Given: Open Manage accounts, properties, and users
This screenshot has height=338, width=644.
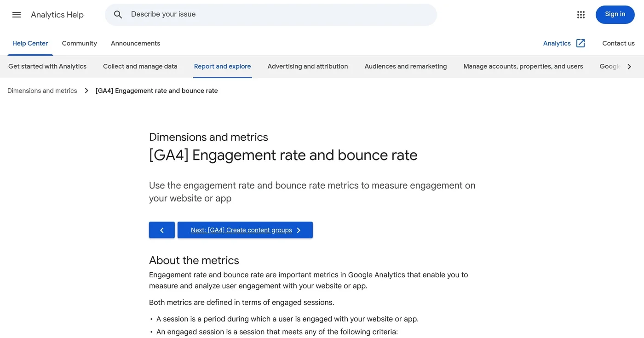Looking at the screenshot, I should click(523, 66).
